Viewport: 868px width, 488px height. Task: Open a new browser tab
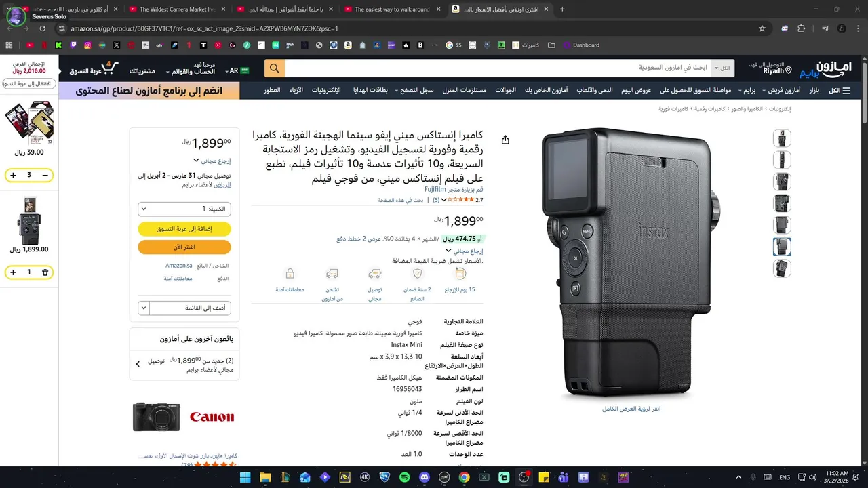coord(562,9)
